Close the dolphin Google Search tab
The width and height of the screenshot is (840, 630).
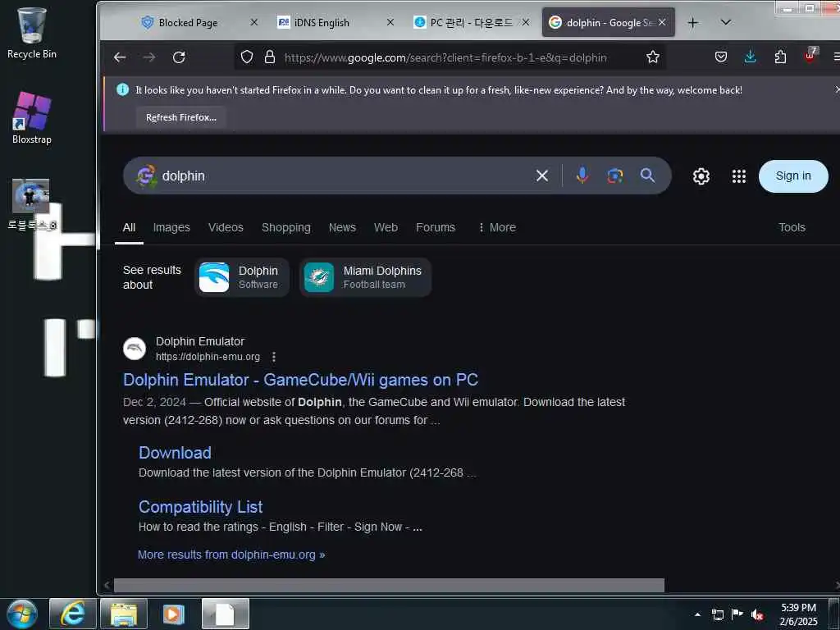tap(662, 22)
